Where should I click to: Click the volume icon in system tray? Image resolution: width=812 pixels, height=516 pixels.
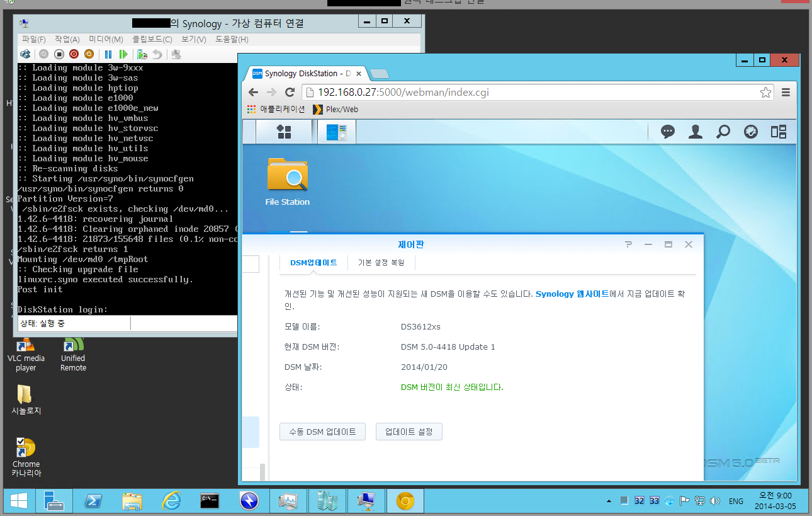[714, 502]
